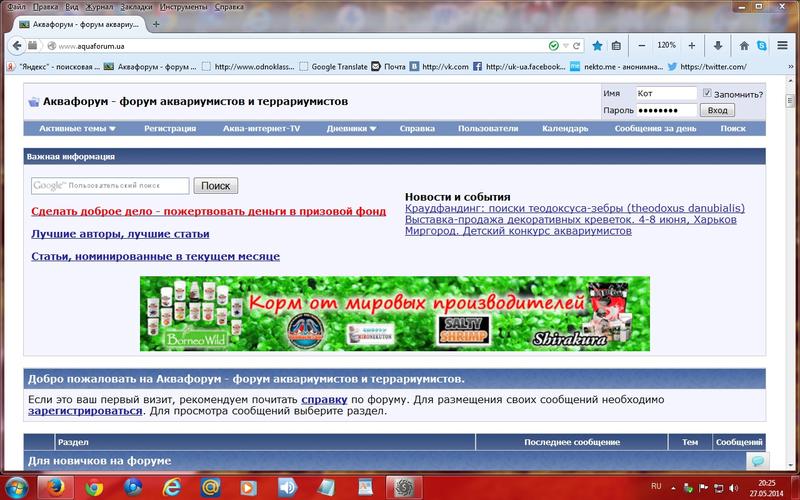Bookmark this page with the star icon
Viewport: 800px width, 500px height.
coord(597,45)
